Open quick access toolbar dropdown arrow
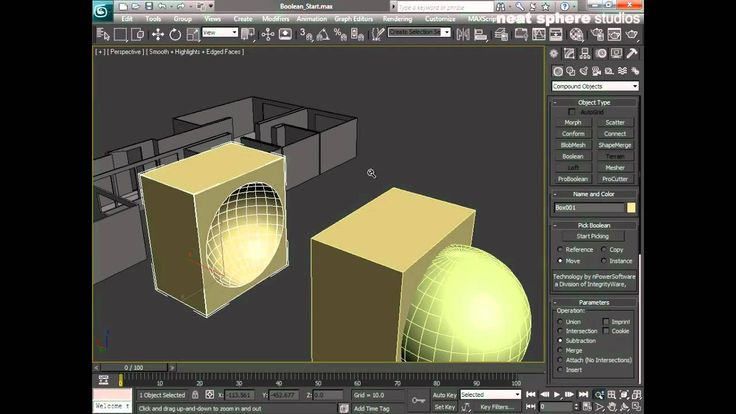This screenshot has height=414, width=736. tap(211, 6)
